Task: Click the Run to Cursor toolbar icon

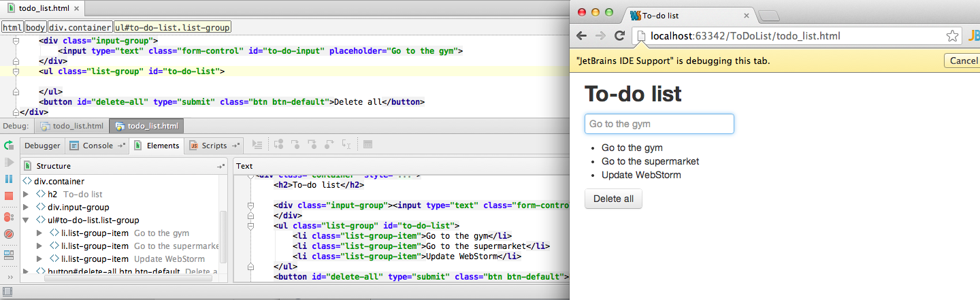Action: (346, 145)
